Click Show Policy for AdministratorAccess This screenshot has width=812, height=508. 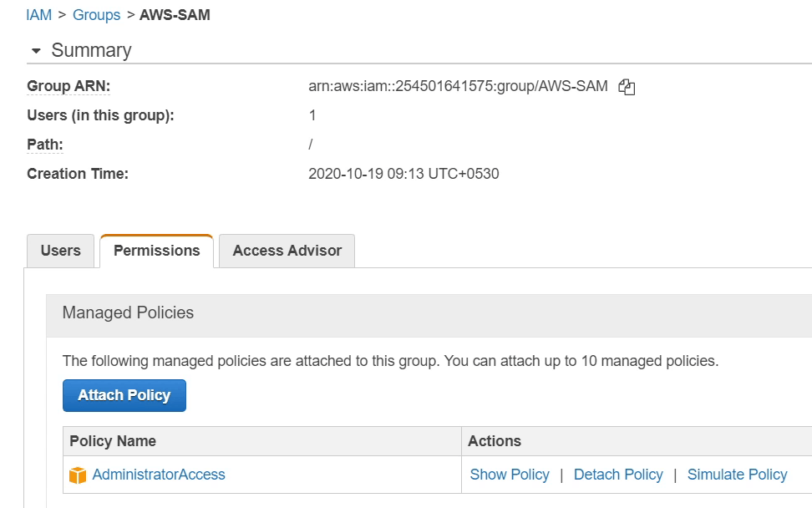[x=510, y=475]
